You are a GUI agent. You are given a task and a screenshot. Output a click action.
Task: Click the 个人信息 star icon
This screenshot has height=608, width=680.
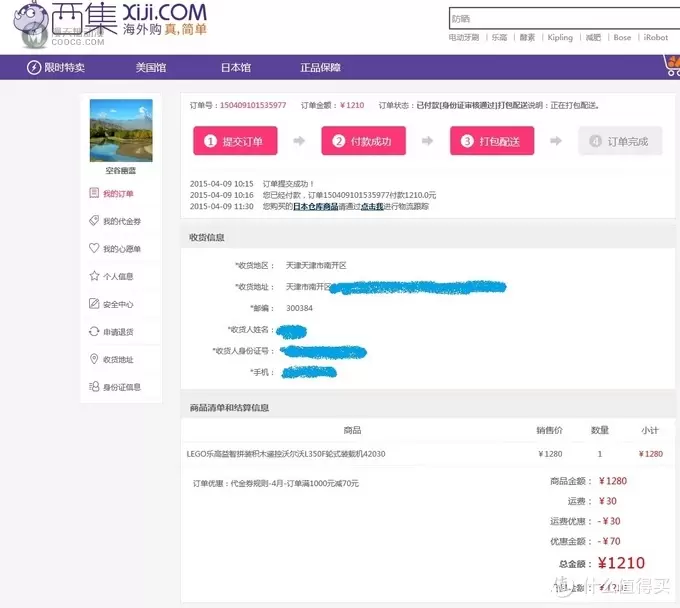(94, 276)
